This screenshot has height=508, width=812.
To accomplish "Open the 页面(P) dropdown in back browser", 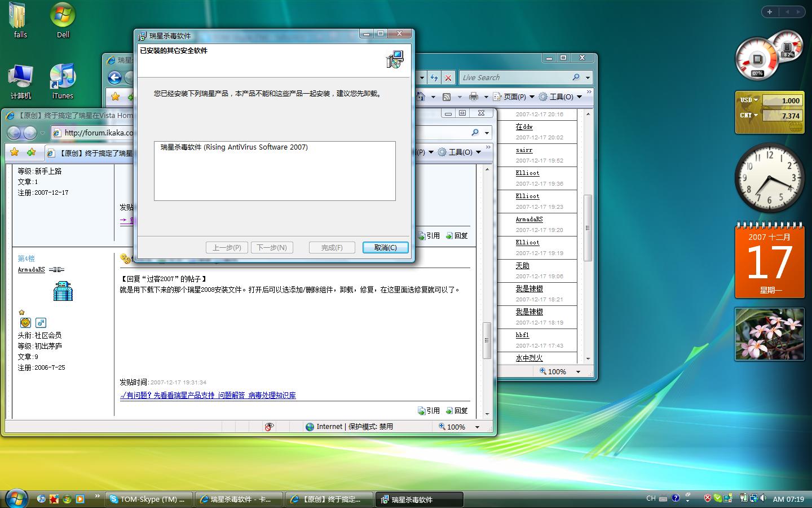I will 514,97.
